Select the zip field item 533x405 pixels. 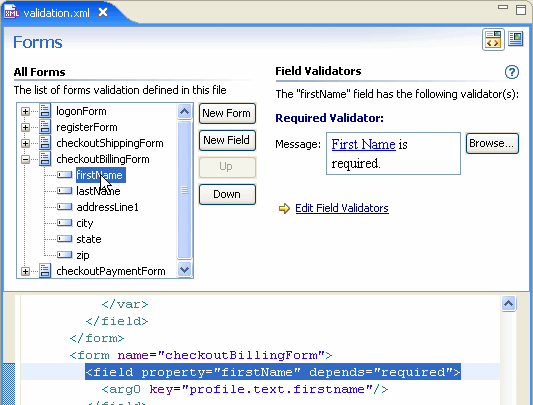tap(83, 255)
